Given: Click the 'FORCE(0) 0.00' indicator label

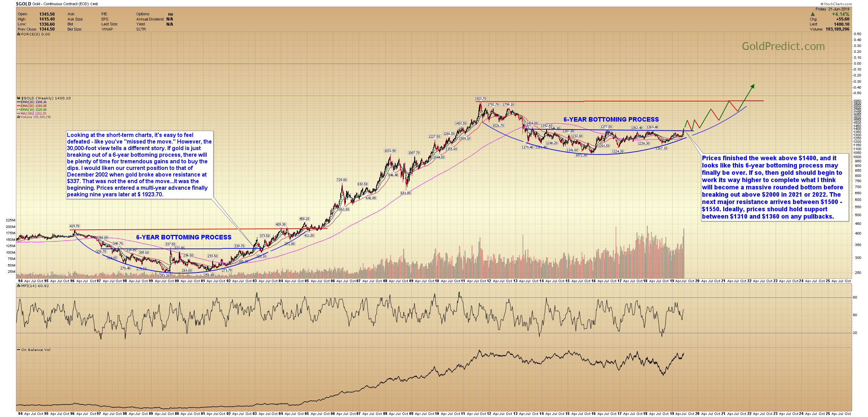Looking at the screenshot, I should (x=35, y=34).
